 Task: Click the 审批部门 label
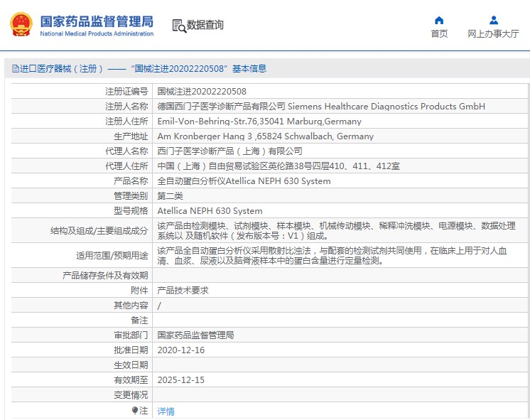coord(131,335)
